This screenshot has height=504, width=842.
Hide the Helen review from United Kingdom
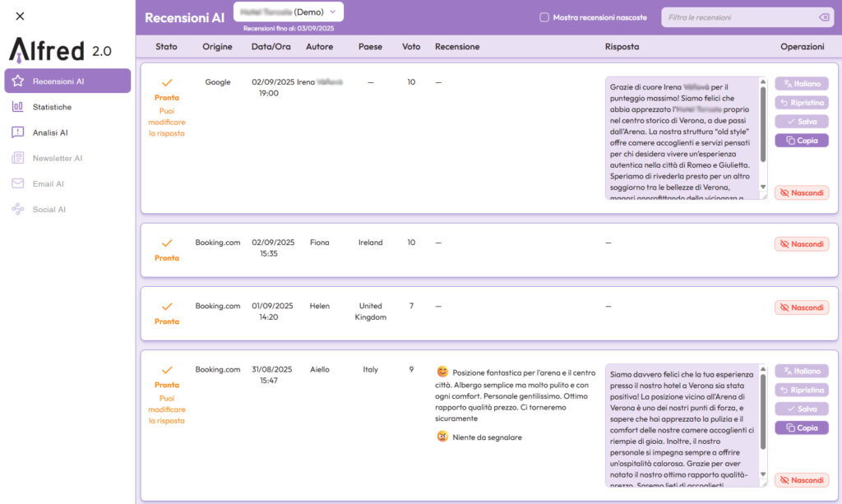tap(801, 307)
